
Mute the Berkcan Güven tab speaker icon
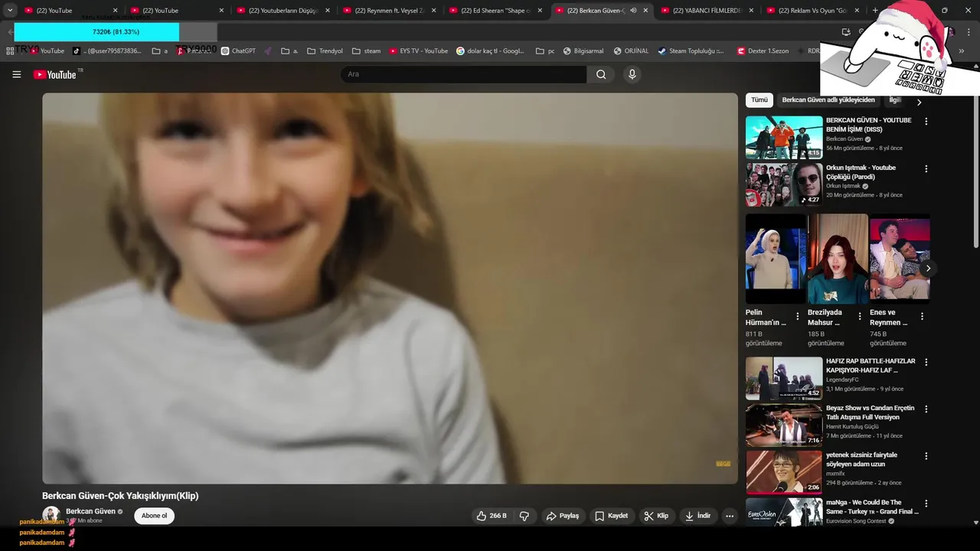click(x=633, y=11)
